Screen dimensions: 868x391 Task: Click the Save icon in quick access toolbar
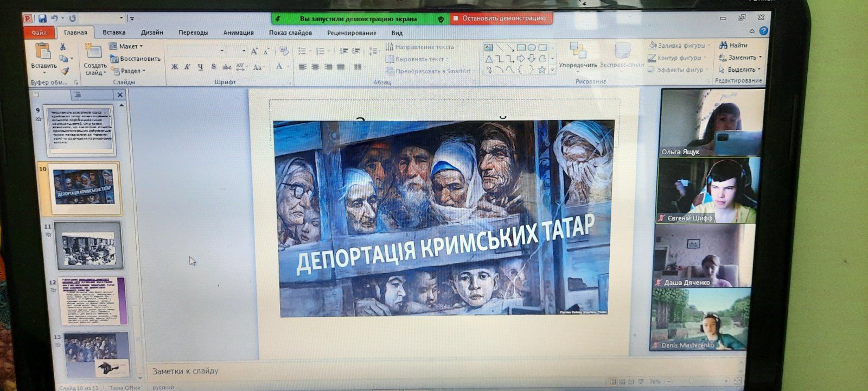click(x=42, y=18)
